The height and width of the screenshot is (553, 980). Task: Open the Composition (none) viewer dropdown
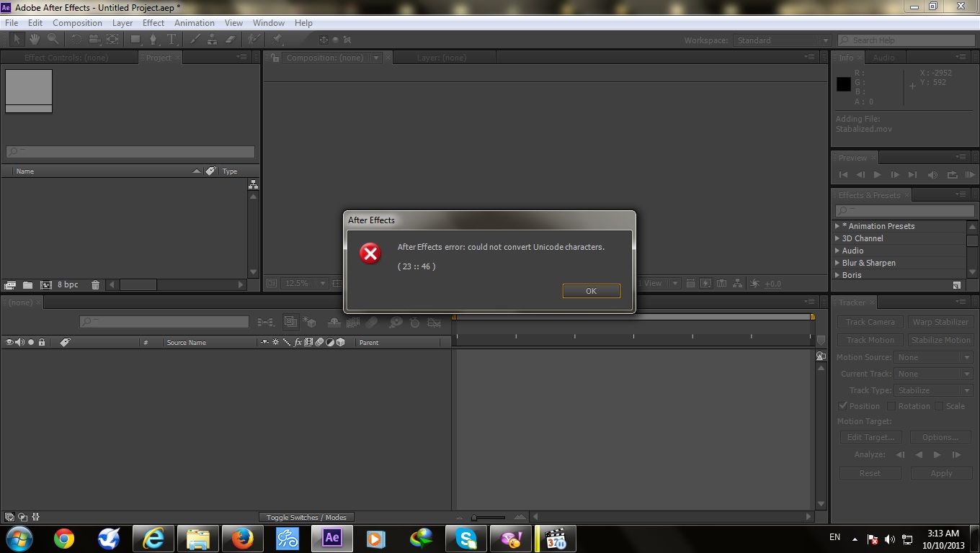point(376,58)
